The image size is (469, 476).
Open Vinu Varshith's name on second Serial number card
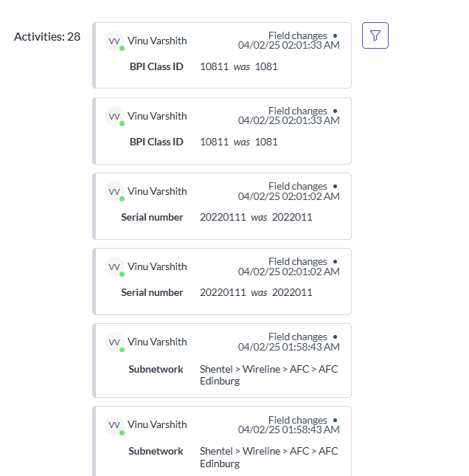[x=157, y=266]
